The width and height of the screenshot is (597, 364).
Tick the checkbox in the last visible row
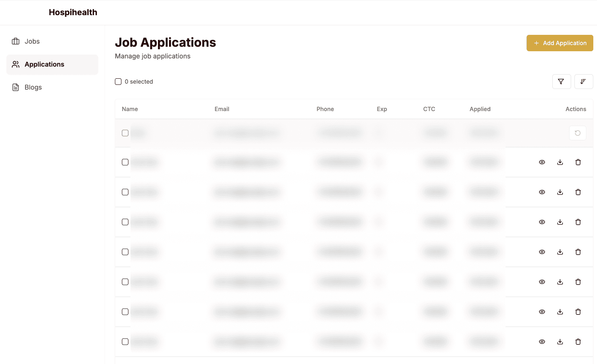coord(125,342)
